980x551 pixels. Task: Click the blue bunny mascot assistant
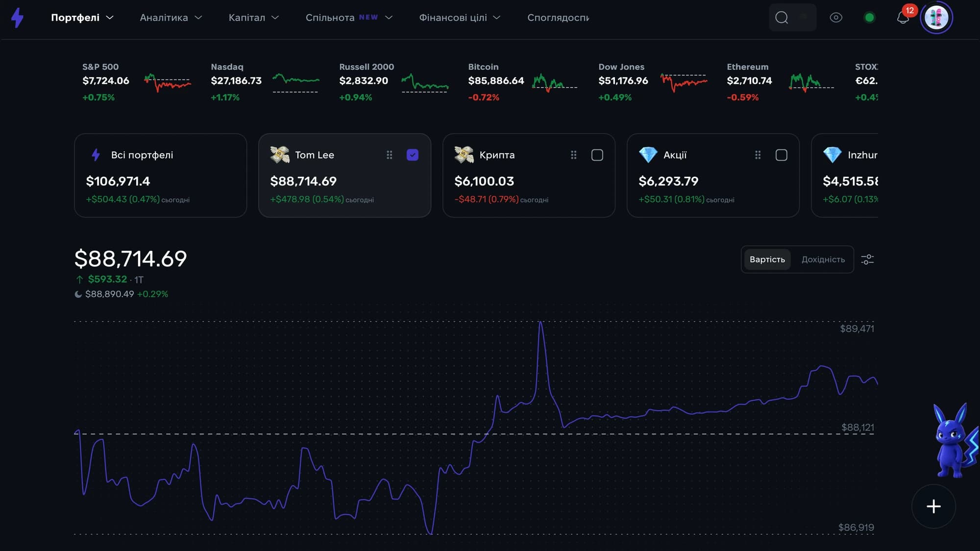point(955,440)
